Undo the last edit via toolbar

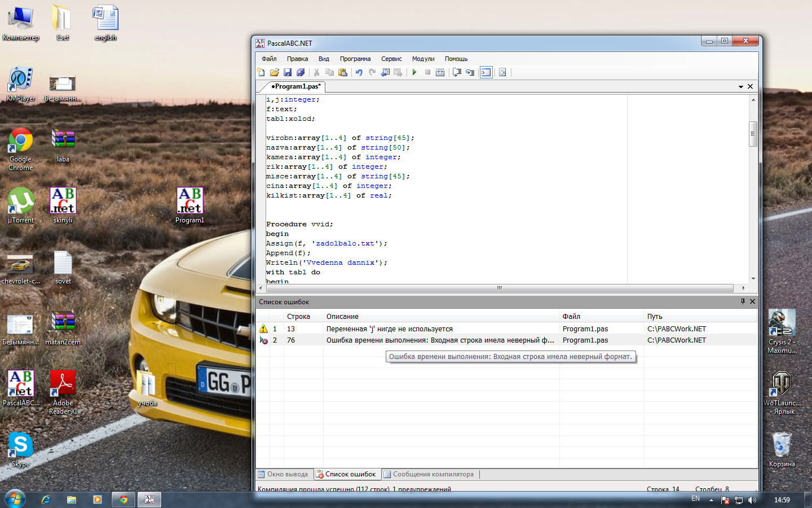pyautogui.click(x=359, y=72)
